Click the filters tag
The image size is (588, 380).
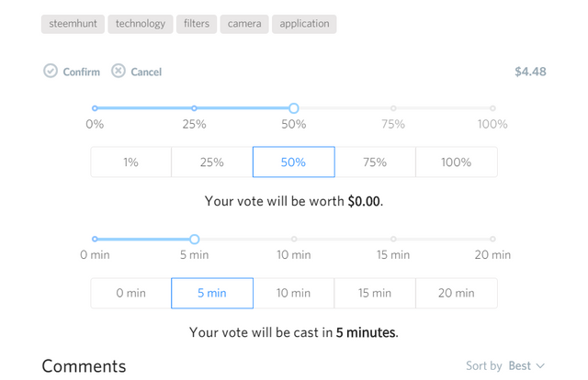click(197, 24)
